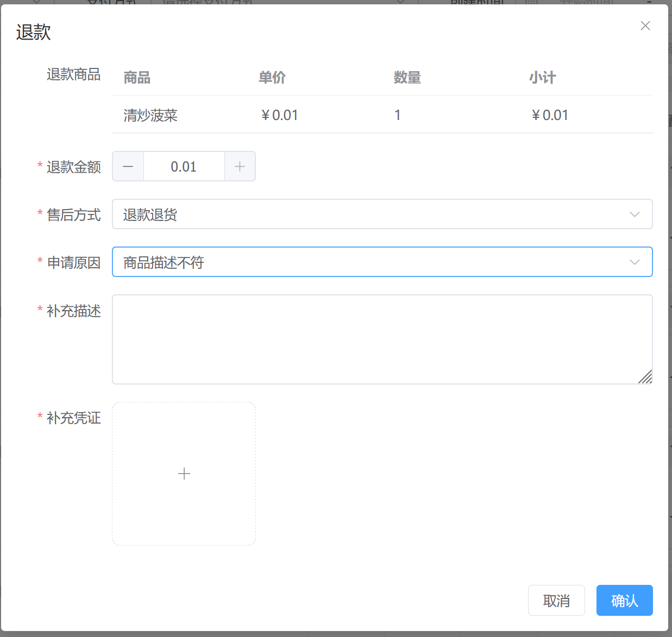
Task: Click the chevron arrow in the 售后方式 field
Action: tap(634, 215)
